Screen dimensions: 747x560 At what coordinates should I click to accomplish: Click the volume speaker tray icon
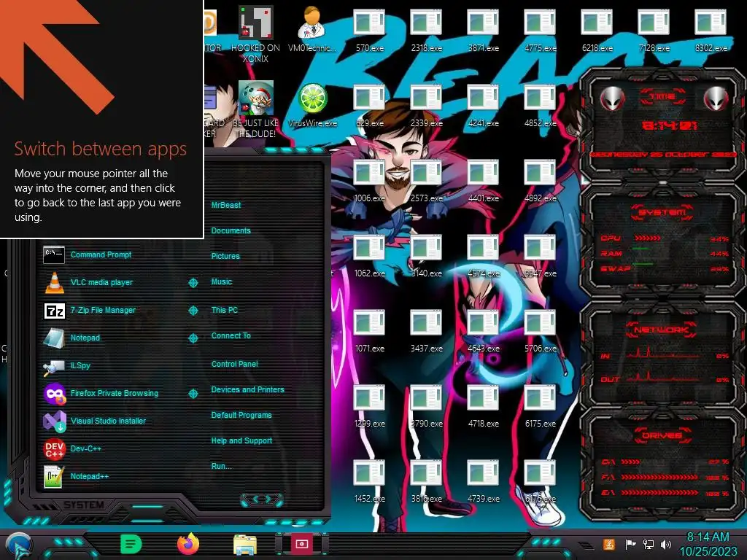tap(665, 544)
